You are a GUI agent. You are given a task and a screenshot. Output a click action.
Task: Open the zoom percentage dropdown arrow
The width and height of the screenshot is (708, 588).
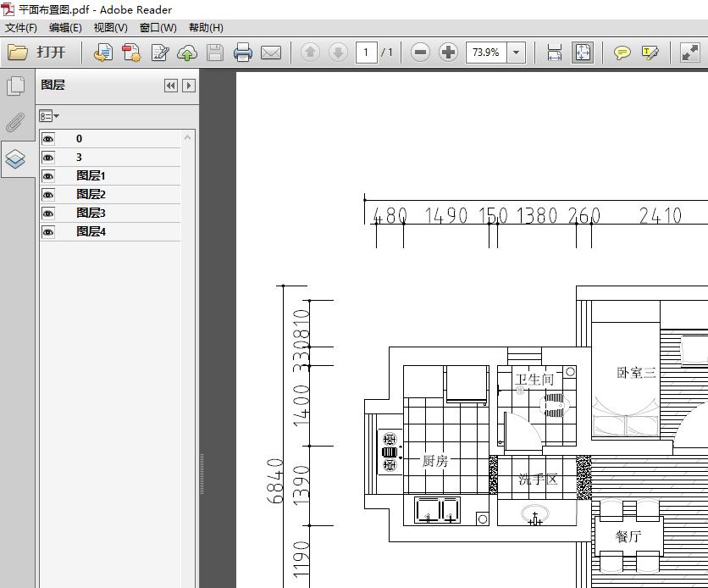(517, 53)
